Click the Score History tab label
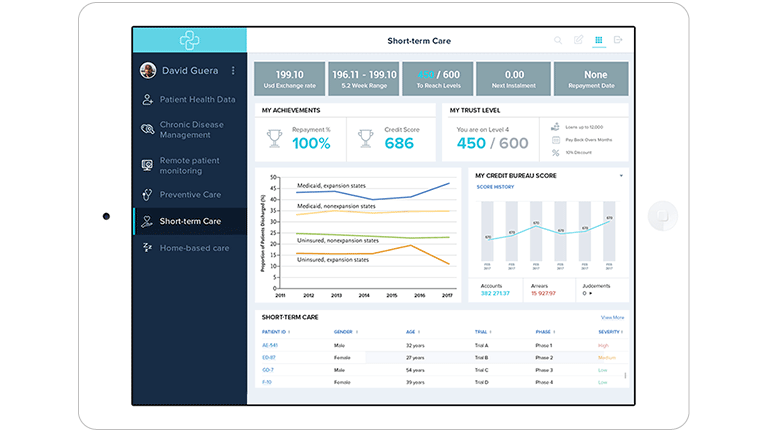Screen dimensions: 768x432 (495, 187)
